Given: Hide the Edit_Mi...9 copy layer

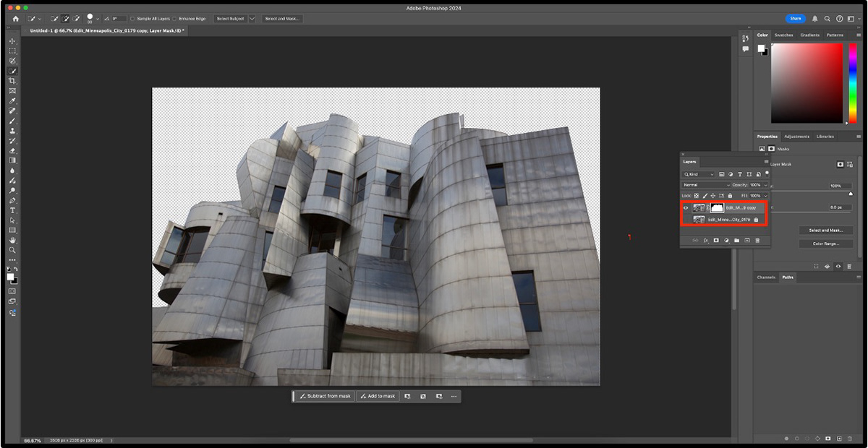Looking at the screenshot, I should (686, 207).
